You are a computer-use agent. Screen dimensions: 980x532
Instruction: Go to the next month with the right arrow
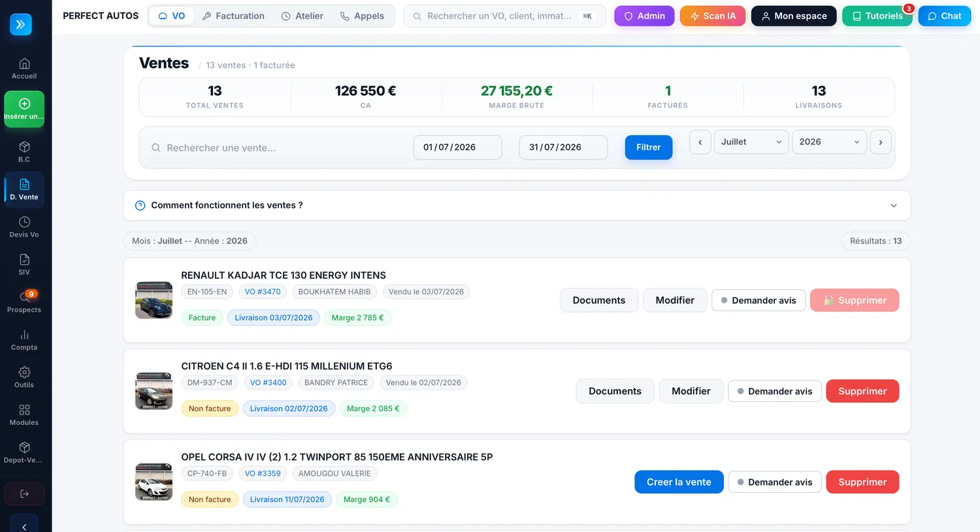(881, 142)
